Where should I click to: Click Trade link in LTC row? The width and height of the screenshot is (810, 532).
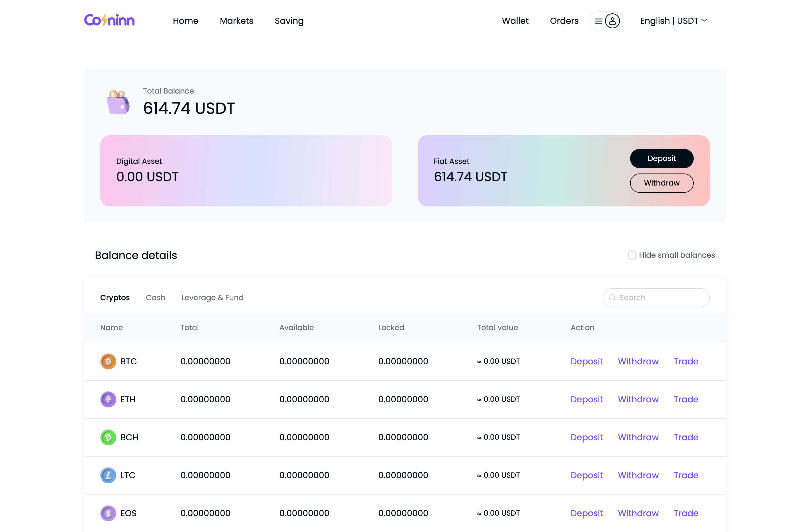[686, 475]
